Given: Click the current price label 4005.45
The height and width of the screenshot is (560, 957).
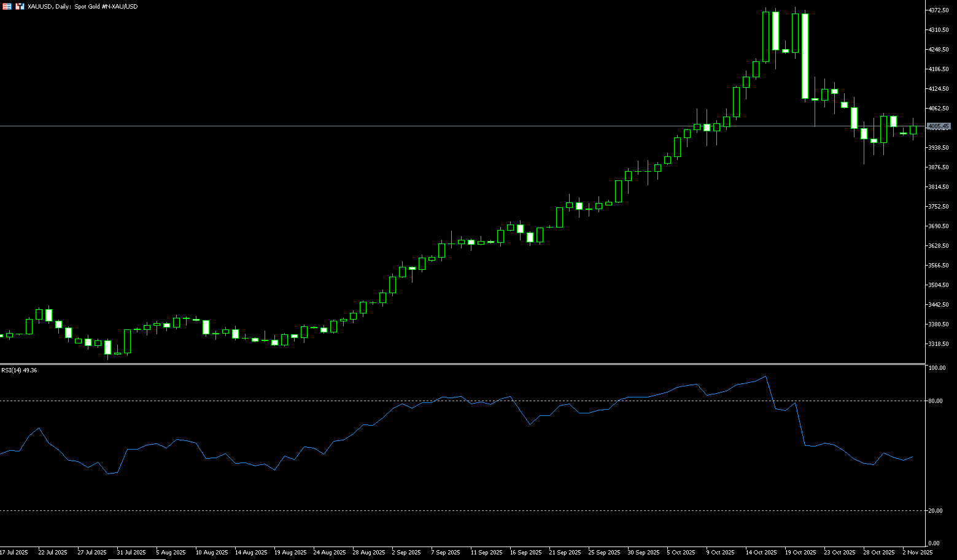Looking at the screenshot, I should (939, 126).
